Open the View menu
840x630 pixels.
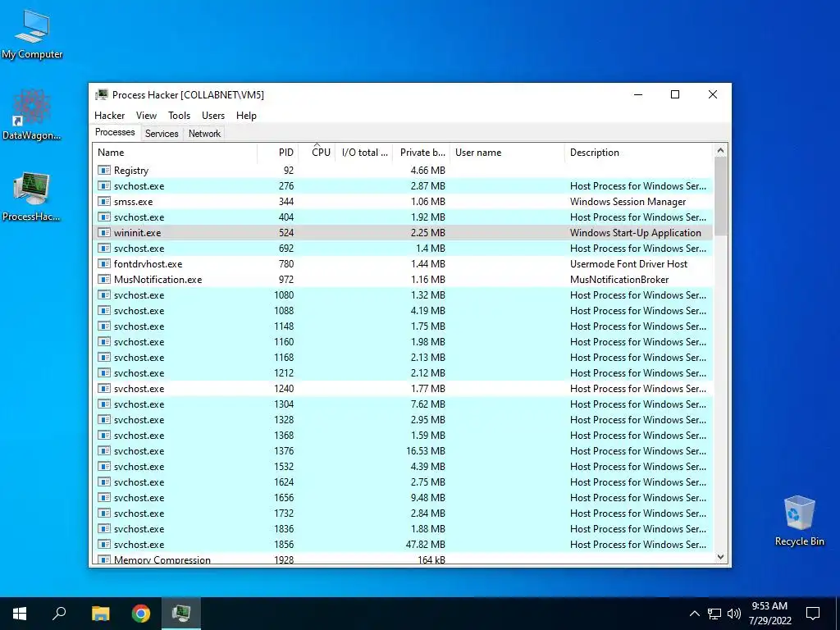tap(146, 115)
